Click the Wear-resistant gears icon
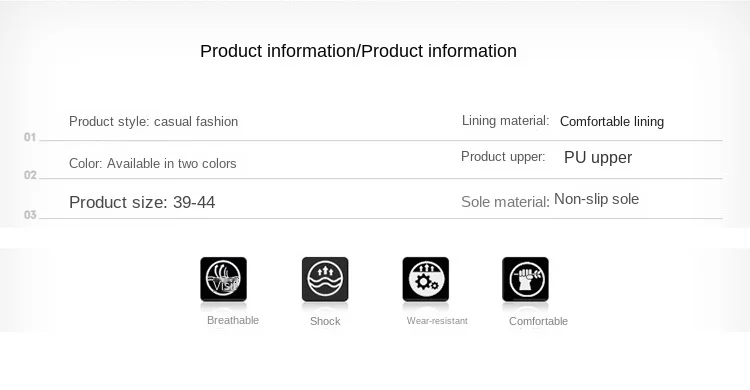This screenshot has width=750, height=390. 426,279
